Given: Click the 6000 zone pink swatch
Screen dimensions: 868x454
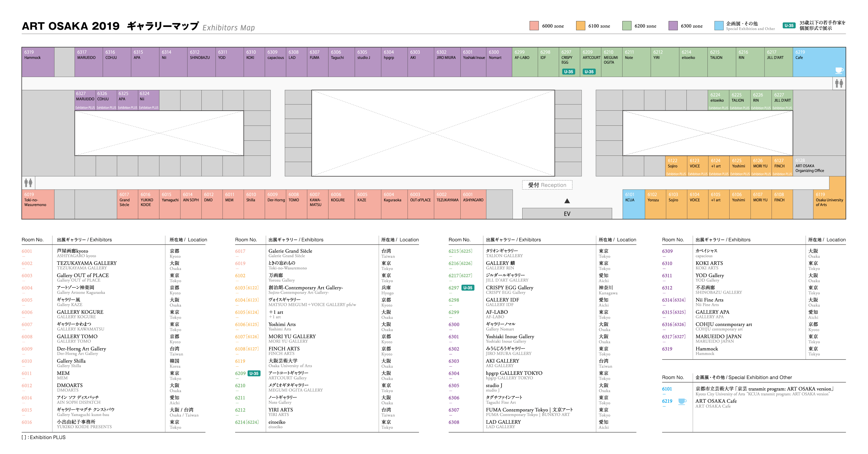Looking at the screenshot, I should point(534,26).
